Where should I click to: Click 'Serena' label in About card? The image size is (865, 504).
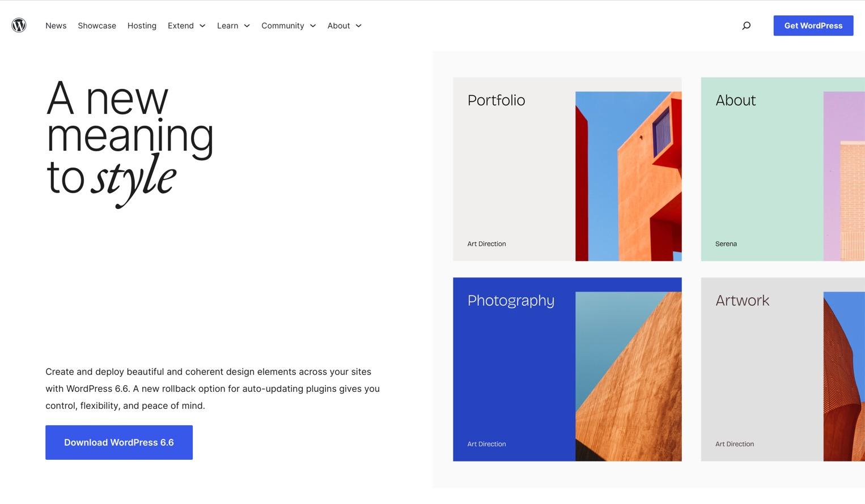[726, 244]
